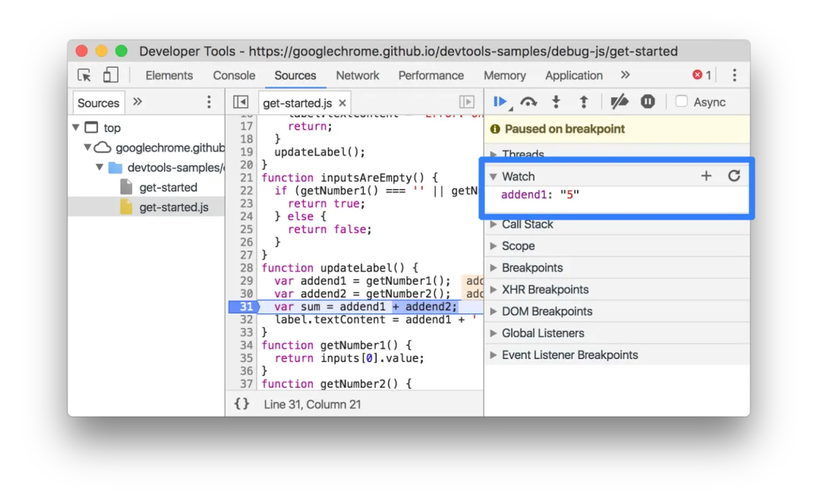
Task: Click the addend1 watch expression entry
Action: [541, 195]
